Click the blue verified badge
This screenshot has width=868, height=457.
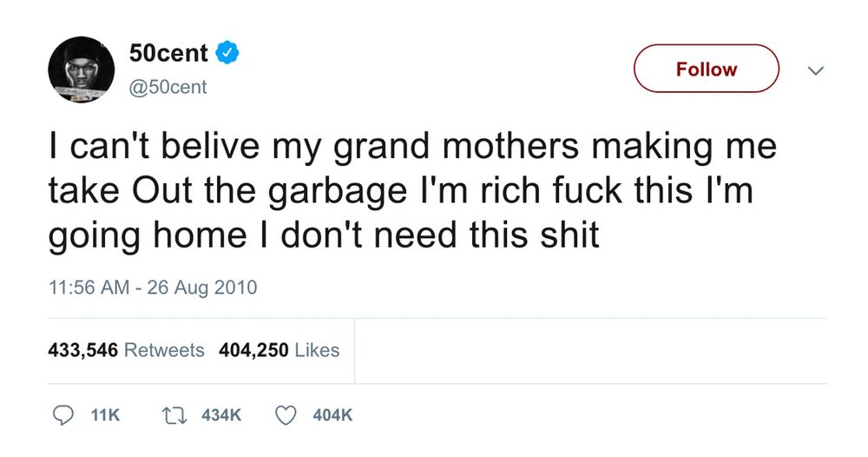pyautogui.click(x=228, y=53)
